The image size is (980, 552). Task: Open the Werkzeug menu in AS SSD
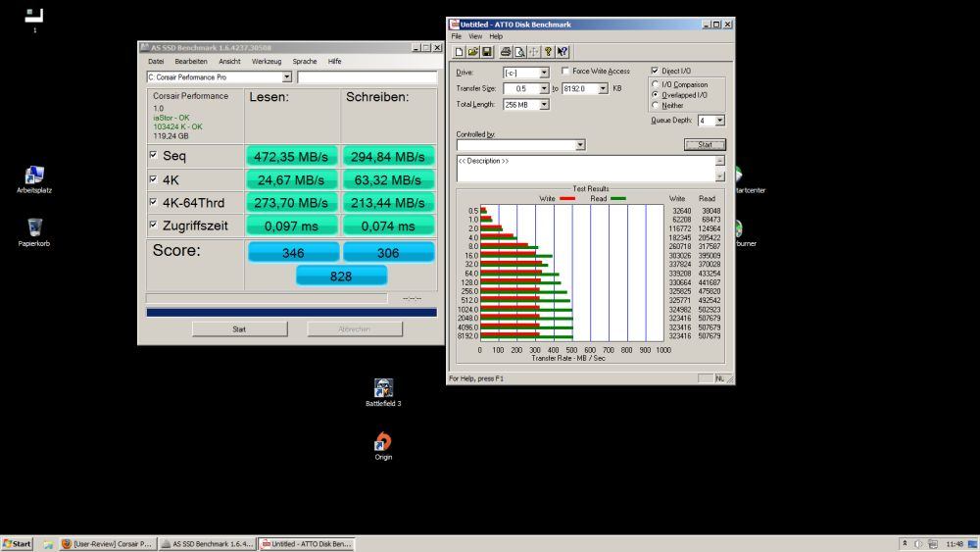[x=267, y=61]
